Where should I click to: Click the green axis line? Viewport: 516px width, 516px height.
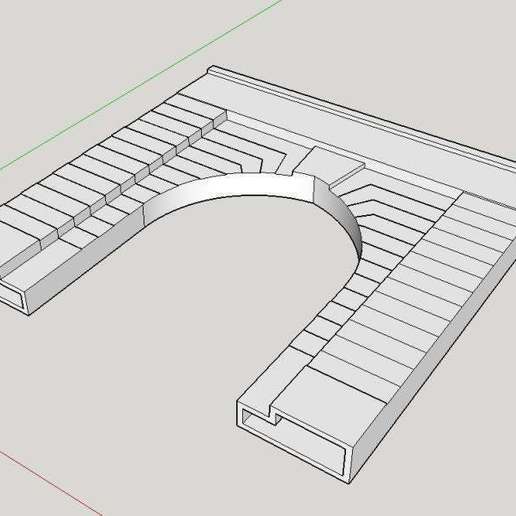(x=141, y=85)
